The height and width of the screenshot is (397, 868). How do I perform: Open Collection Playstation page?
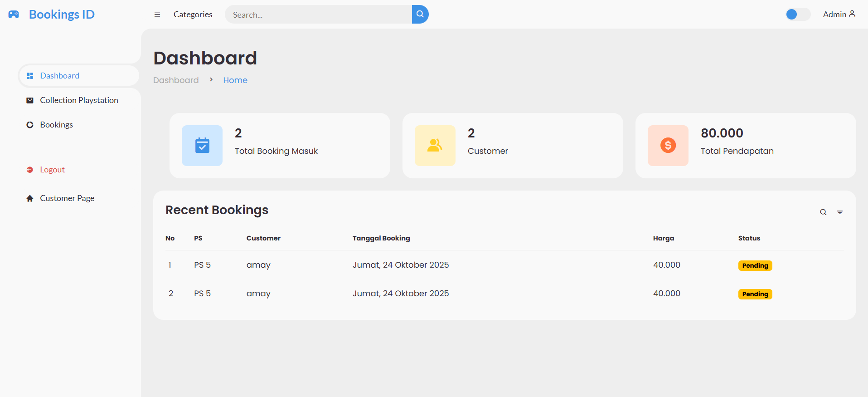pos(79,100)
